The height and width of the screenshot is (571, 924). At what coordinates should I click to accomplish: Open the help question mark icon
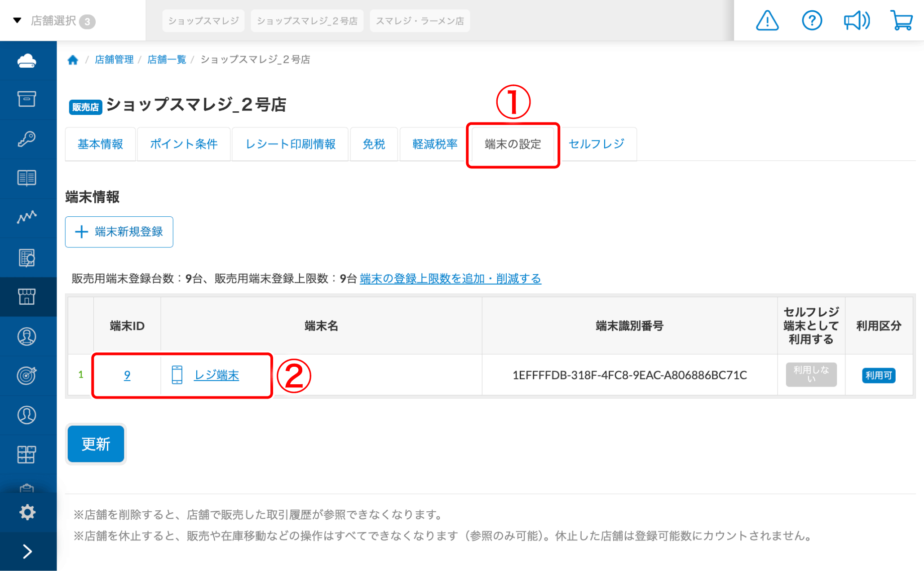[812, 21]
